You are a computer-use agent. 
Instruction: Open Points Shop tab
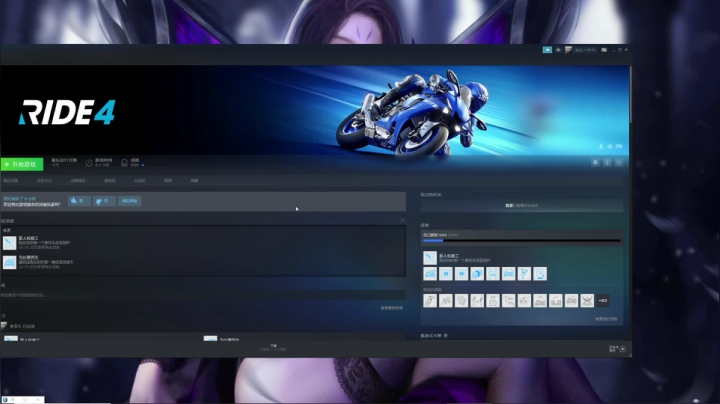[x=78, y=180]
